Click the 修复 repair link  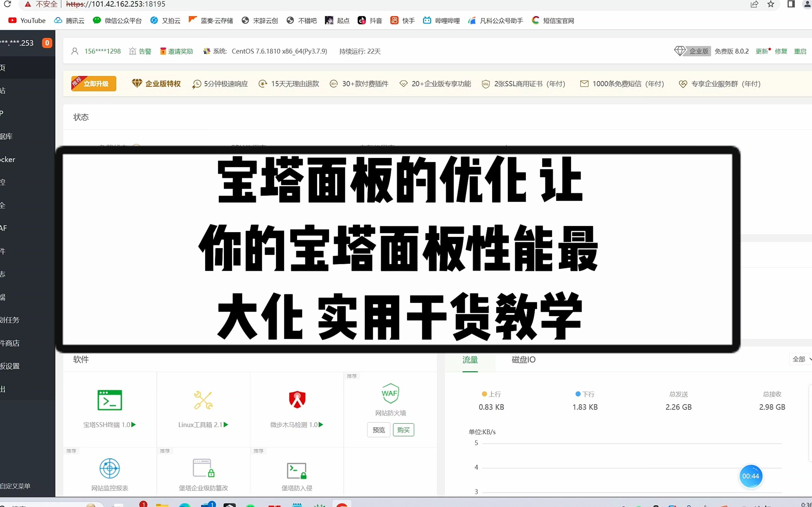(x=781, y=51)
